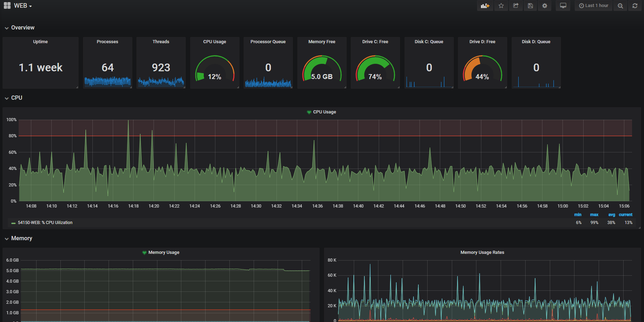Click the dashboard grid icon beside WEB
This screenshot has height=322, width=644.
(x=7, y=6)
